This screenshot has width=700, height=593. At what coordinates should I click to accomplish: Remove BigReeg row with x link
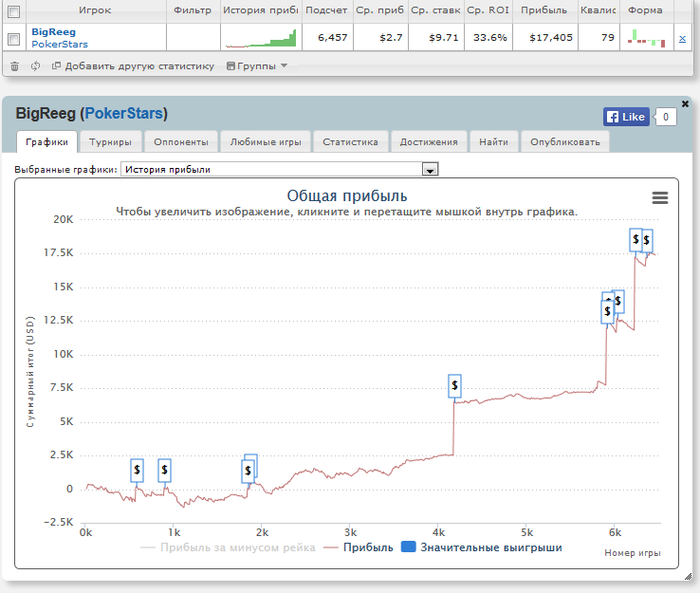(682, 39)
